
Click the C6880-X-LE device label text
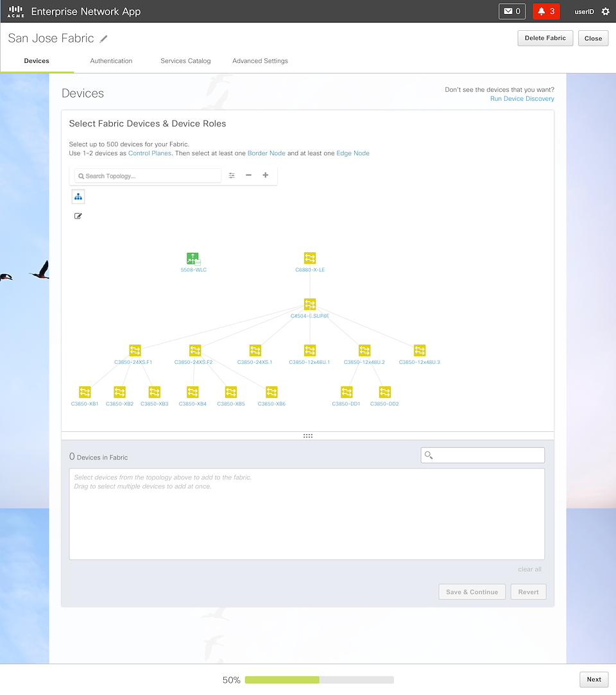pyautogui.click(x=310, y=270)
